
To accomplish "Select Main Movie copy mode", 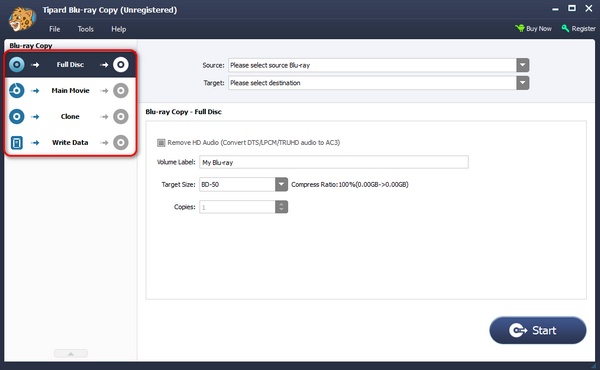I will [x=70, y=91].
